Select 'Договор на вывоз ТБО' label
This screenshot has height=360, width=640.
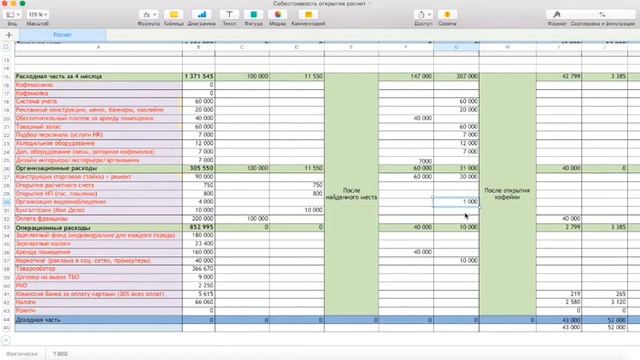point(98,277)
